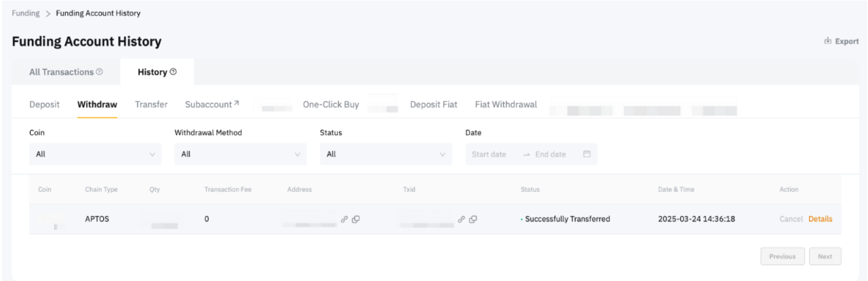
Task: Click calendar icon in Date field
Action: (587, 154)
